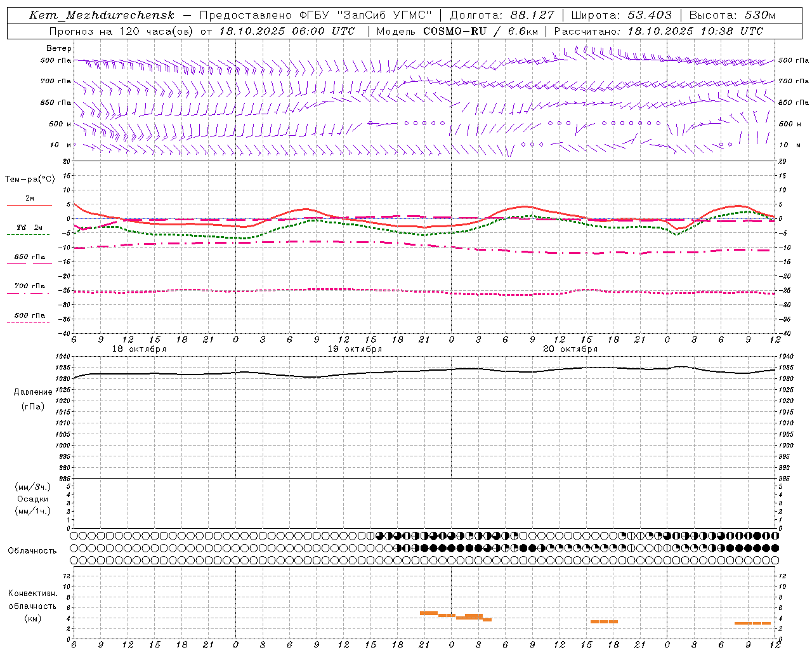Click the 'Долгота: 88.127' longitude value

502,15
